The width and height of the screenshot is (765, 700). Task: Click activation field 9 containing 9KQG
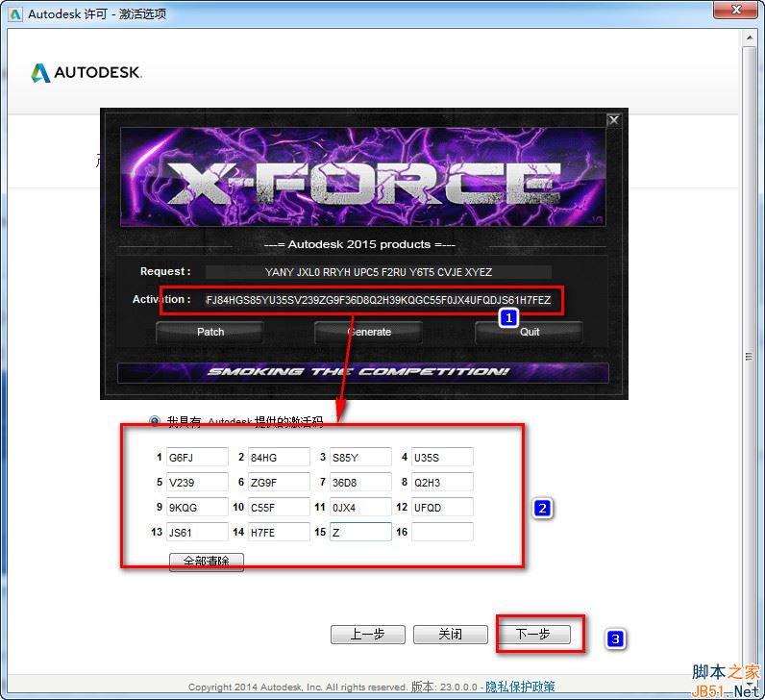(x=197, y=507)
